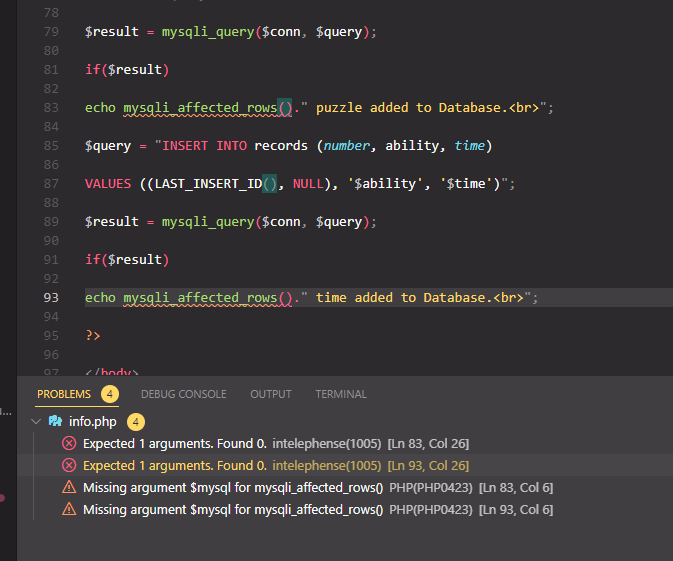Screen dimensions: 673x561
Task: Open the DEBUG CONSOLE tab
Action: [x=183, y=394]
